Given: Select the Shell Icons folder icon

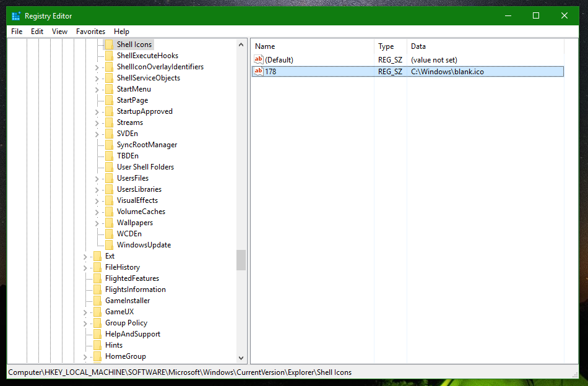Looking at the screenshot, I should 109,45.
